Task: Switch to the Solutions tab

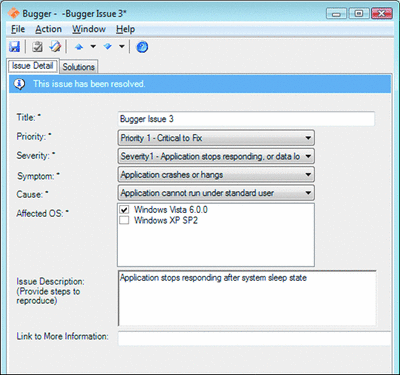Action: coord(79,67)
